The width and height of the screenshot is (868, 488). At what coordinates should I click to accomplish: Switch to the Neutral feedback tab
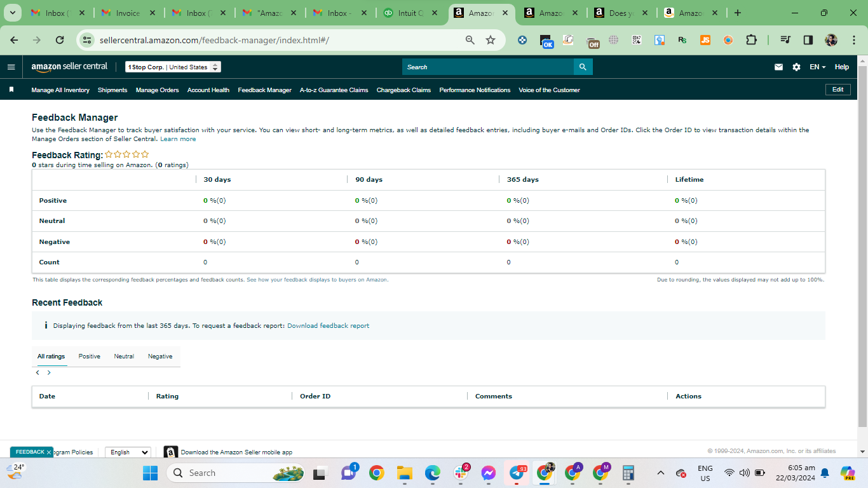click(124, 356)
